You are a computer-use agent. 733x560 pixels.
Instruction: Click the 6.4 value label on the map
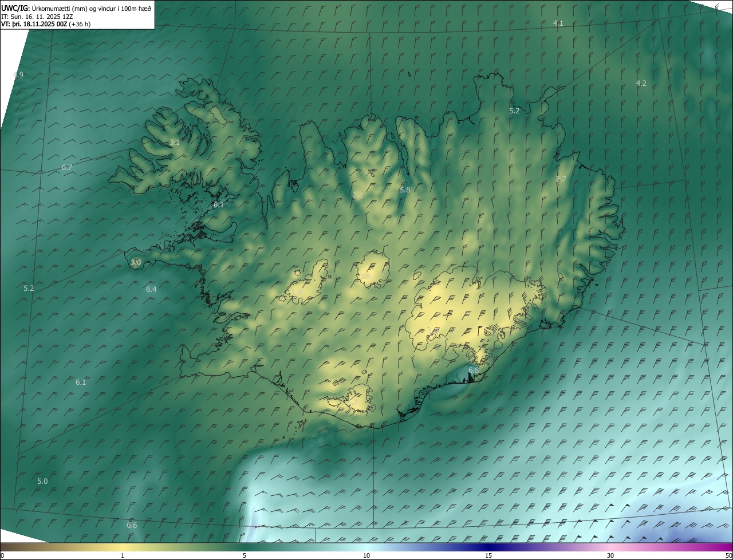(151, 289)
